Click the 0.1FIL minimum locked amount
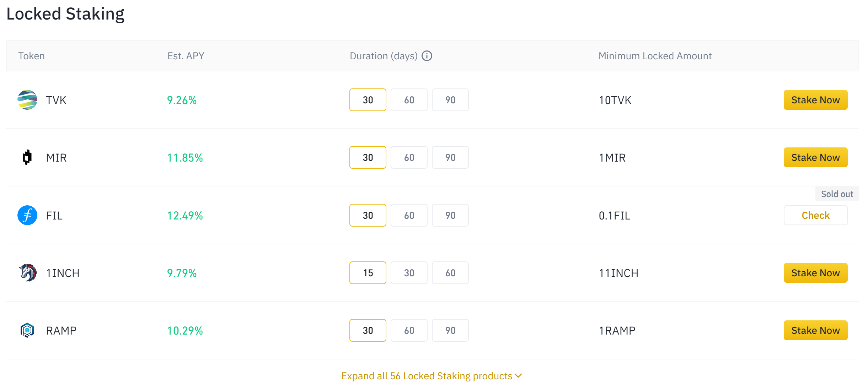 point(614,216)
